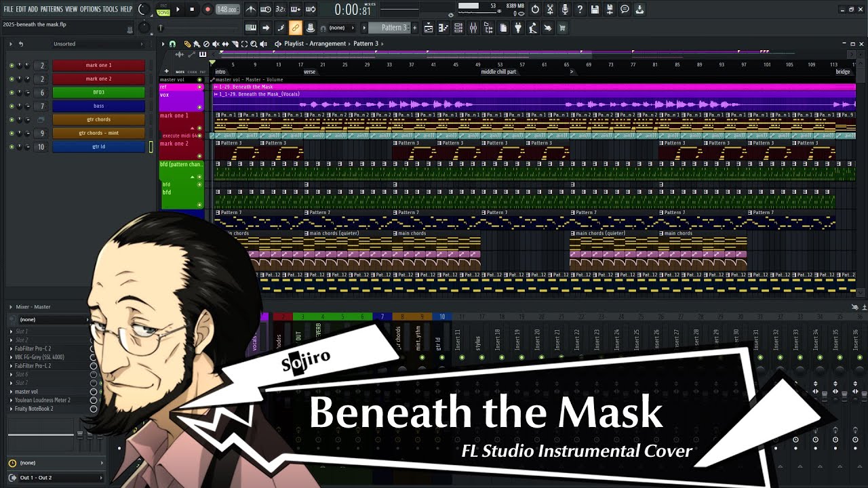Open the VIEW menu
Screen dimensions: 868x488
point(71,9)
